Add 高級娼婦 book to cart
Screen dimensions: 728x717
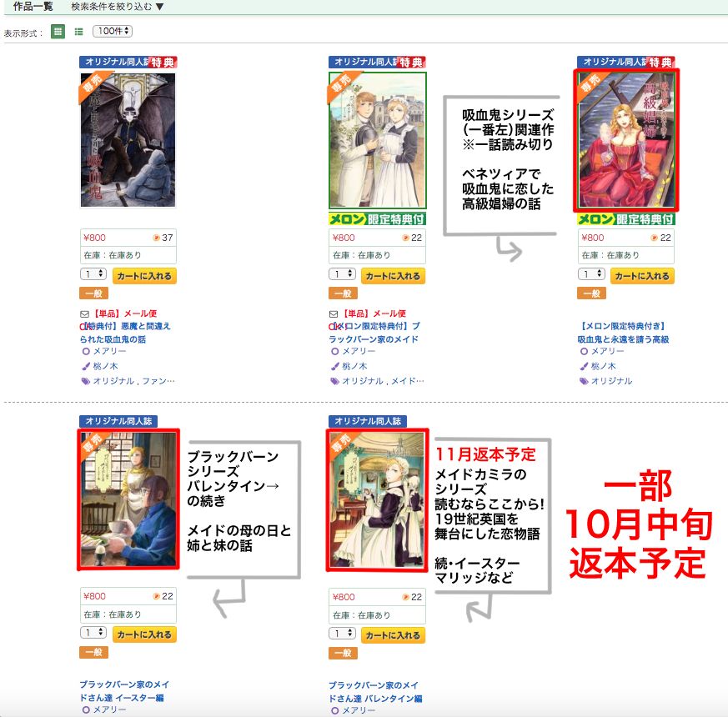click(643, 276)
